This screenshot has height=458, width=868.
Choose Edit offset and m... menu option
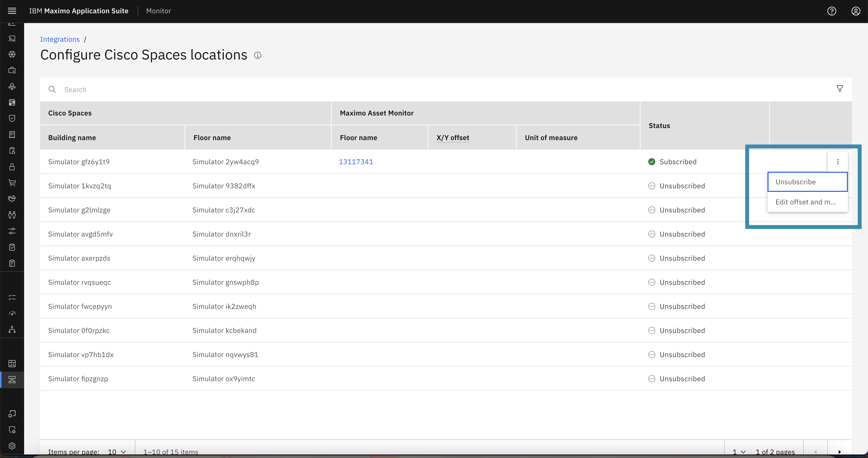[807, 202]
